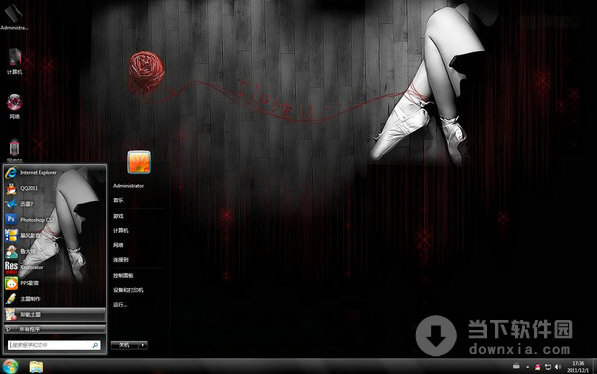Open the link directly below Administrator
Screen dimensions: 597x374
pos(118,200)
